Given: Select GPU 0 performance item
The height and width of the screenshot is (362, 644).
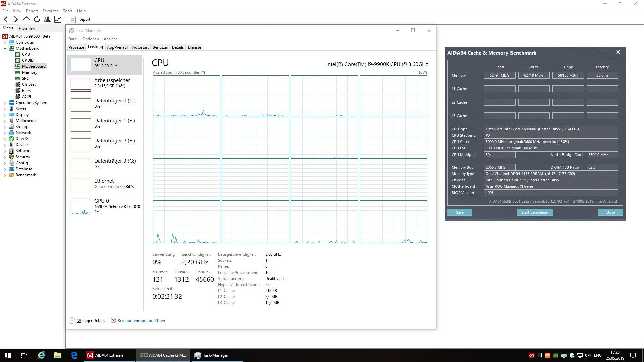Looking at the screenshot, I should tap(105, 206).
